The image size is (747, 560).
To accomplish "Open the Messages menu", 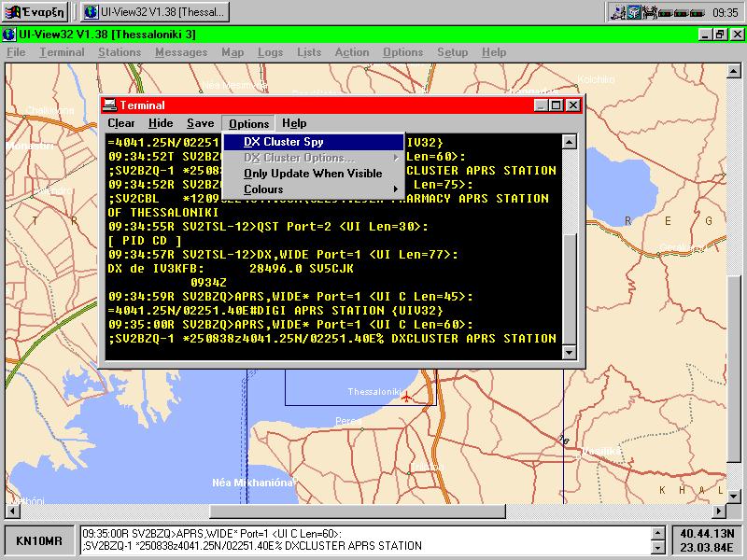I will [x=181, y=52].
